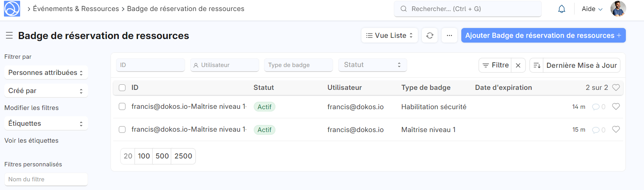Open the Dokos home logo
Viewport: 644px width, 190px height.
tap(12, 9)
